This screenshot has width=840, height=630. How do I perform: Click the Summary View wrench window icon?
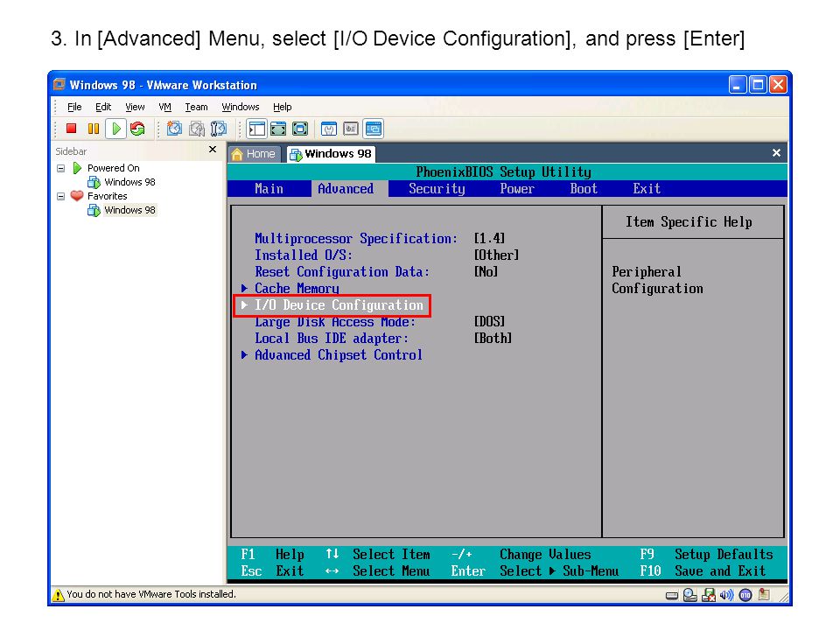tap(328, 129)
